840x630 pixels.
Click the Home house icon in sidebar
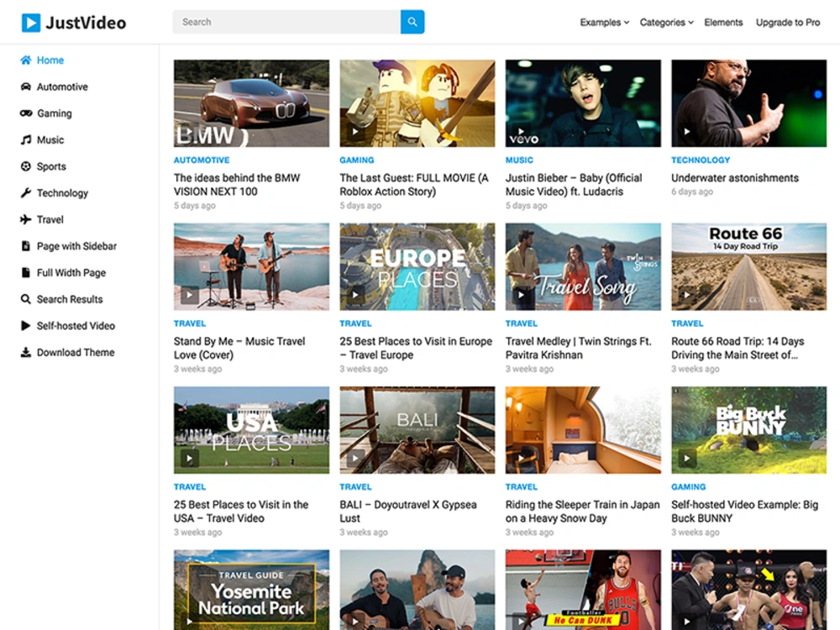26,60
